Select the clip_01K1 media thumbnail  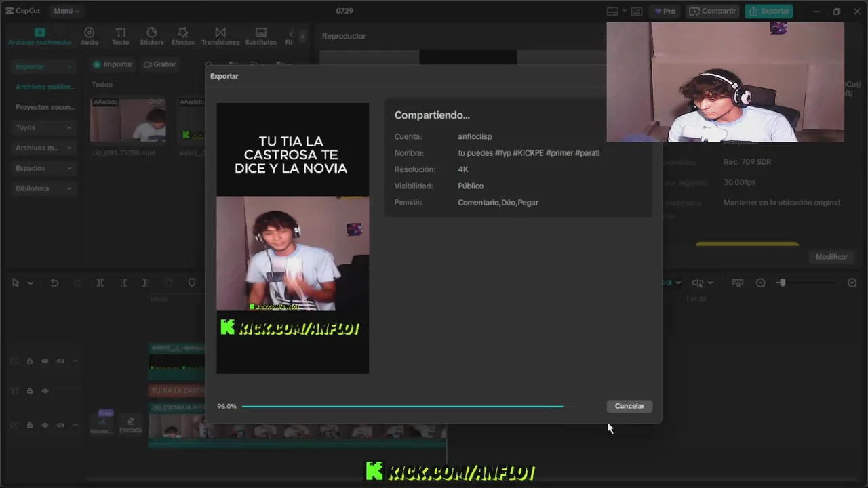click(x=128, y=120)
